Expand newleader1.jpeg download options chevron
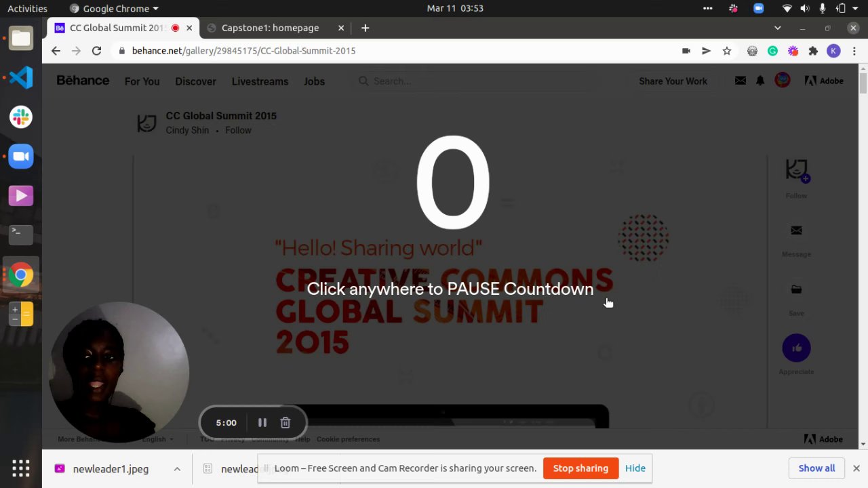868x488 pixels. tap(177, 468)
